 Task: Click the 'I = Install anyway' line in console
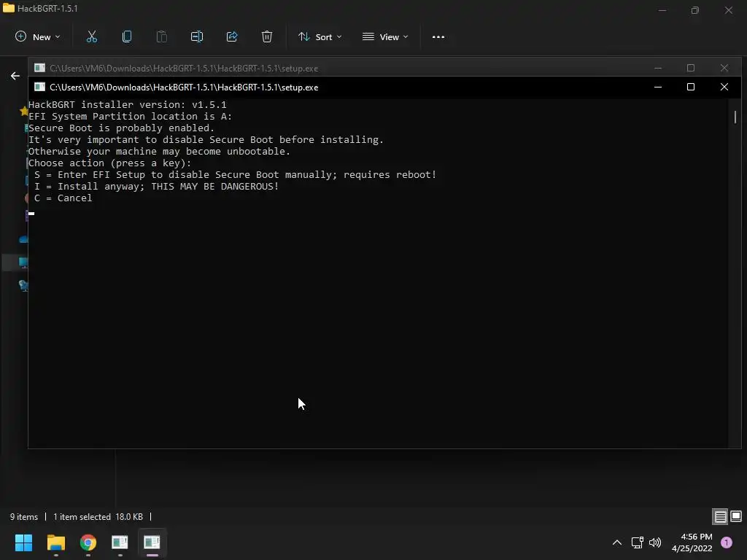tap(157, 186)
